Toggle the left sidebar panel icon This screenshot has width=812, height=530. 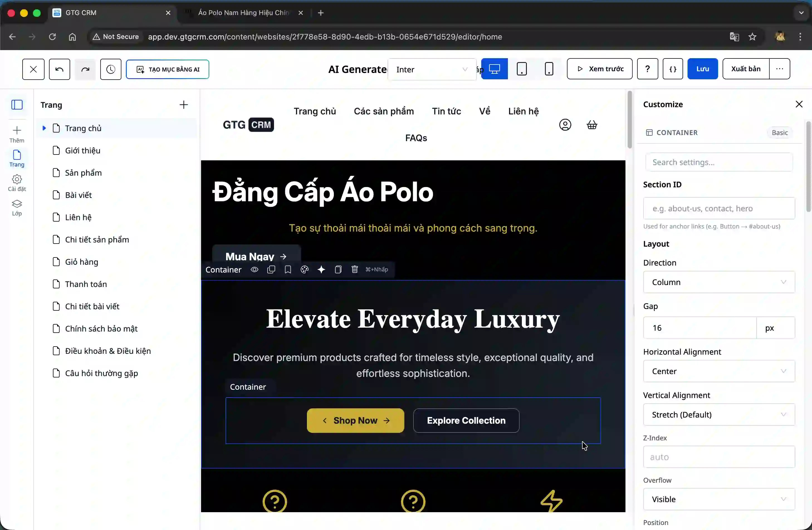point(17,105)
